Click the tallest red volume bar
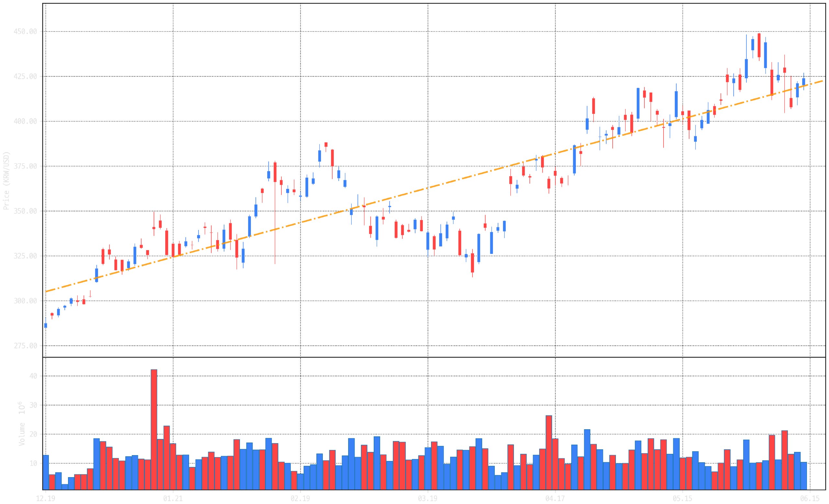The height and width of the screenshot is (504, 829). tap(154, 429)
